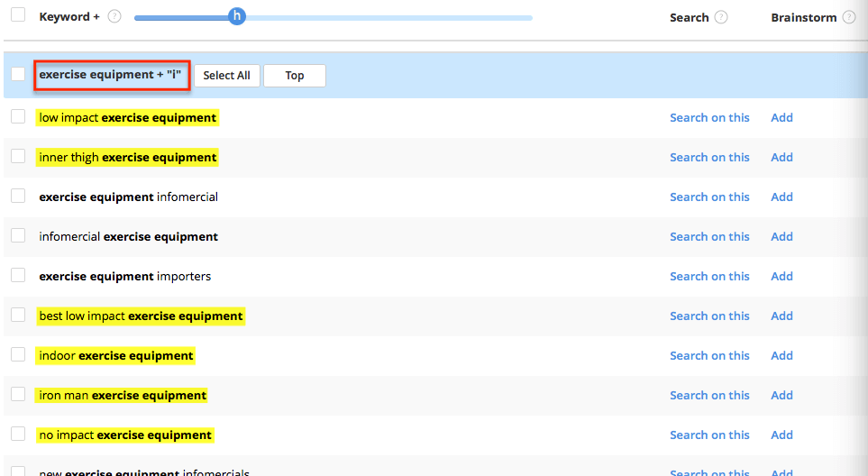Tick the checkbox for exercise equipment + "i" group

coord(18,74)
